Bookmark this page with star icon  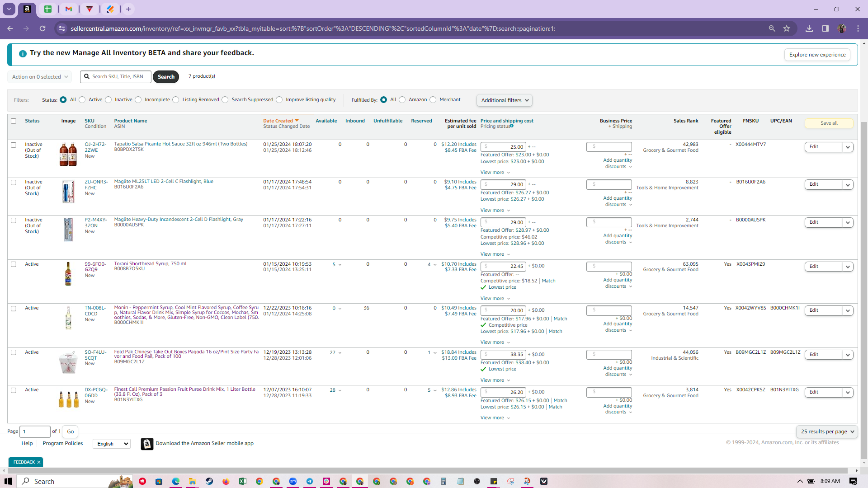(x=787, y=28)
